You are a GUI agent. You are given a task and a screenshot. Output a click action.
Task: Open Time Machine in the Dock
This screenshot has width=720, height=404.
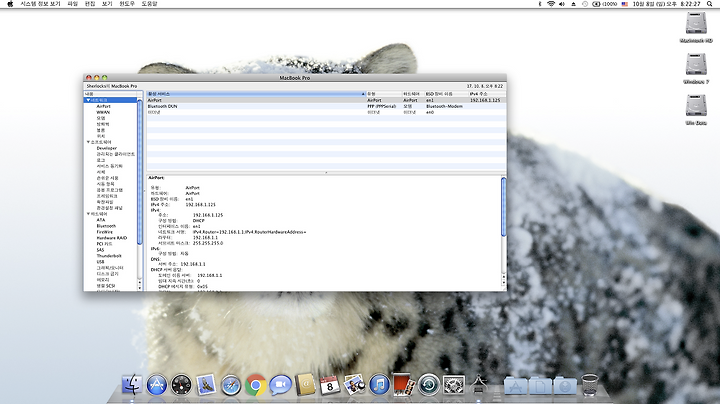pos(429,384)
